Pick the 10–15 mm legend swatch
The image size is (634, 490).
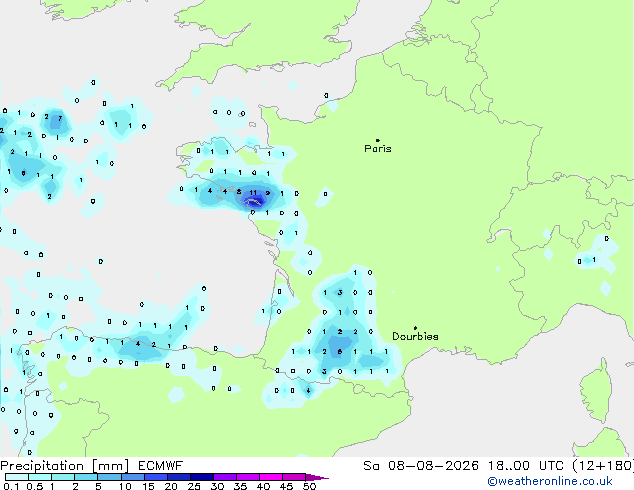[132, 477]
